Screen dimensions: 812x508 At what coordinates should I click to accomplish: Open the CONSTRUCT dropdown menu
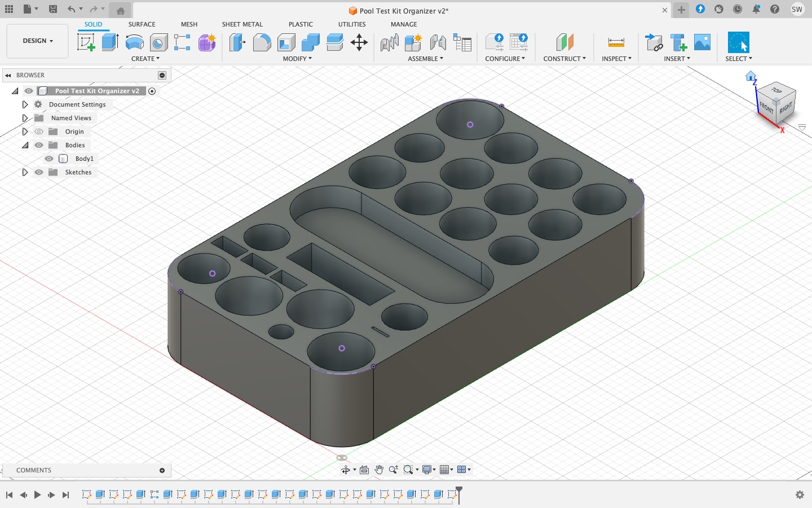[x=564, y=59]
